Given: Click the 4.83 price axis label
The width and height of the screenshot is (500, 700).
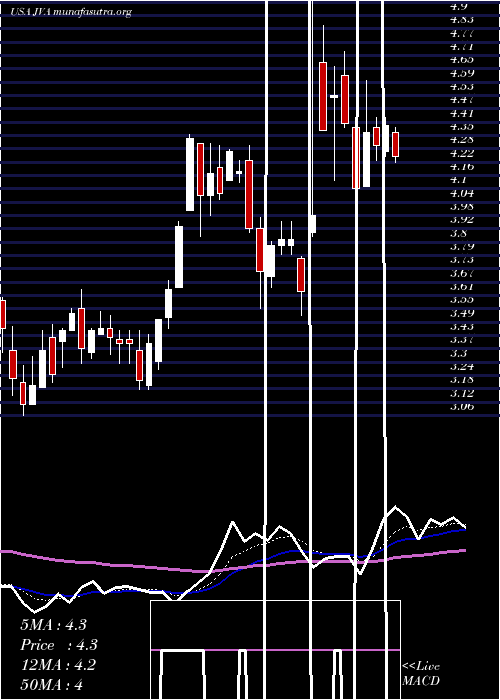Looking at the screenshot, I should pyautogui.click(x=462, y=20).
